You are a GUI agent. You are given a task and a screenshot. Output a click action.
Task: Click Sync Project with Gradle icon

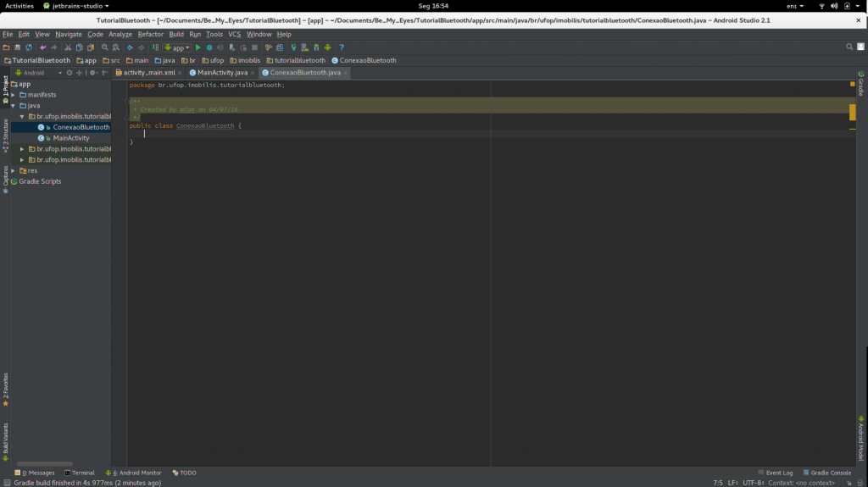[293, 47]
